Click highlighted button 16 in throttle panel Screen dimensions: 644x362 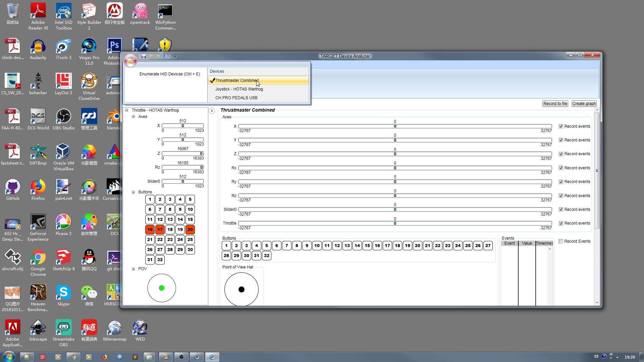pos(150,230)
